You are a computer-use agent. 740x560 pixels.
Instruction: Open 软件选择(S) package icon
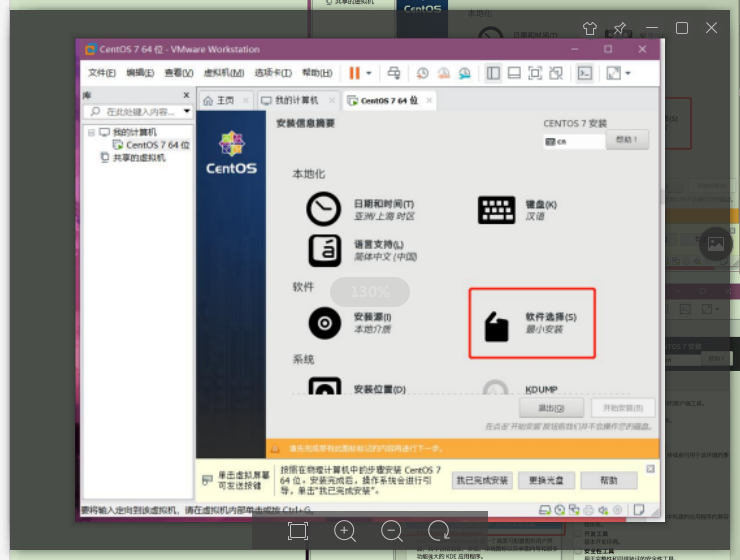coord(496,326)
